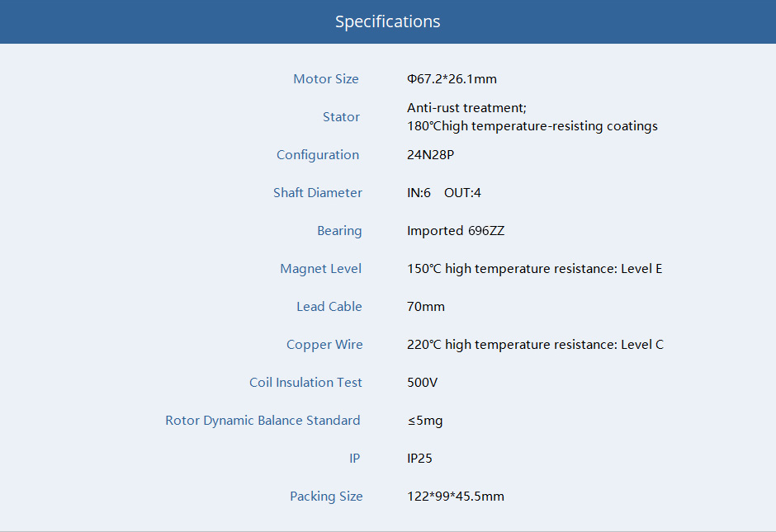Click the Configuration label
The height and width of the screenshot is (532, 776).
click(x=318, y=155)
